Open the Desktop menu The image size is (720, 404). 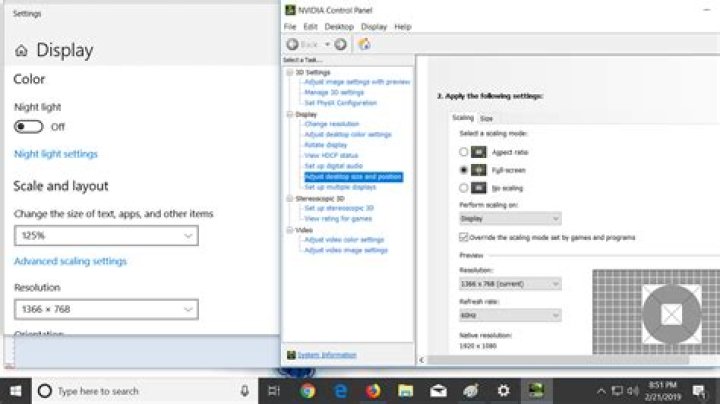(339, 27)
